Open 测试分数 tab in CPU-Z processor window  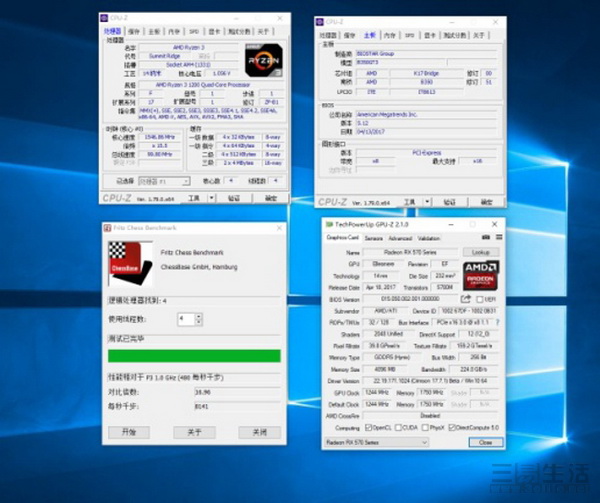(239, 31)
